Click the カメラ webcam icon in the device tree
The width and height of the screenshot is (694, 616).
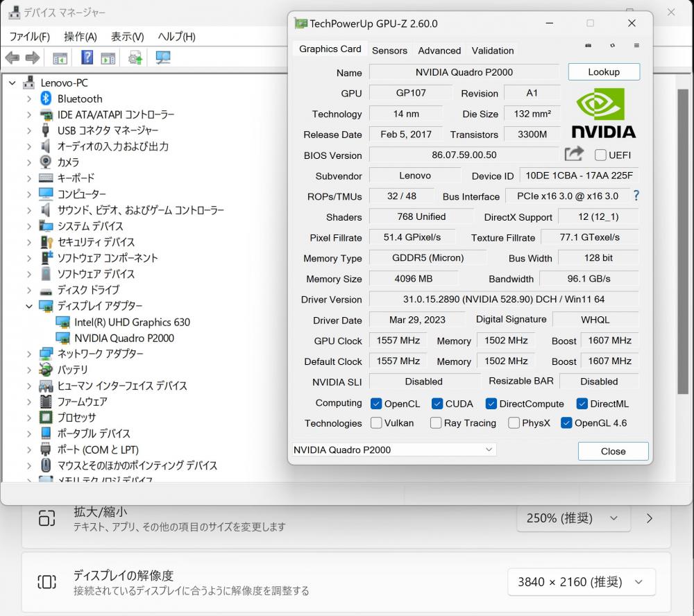(46, 162)
